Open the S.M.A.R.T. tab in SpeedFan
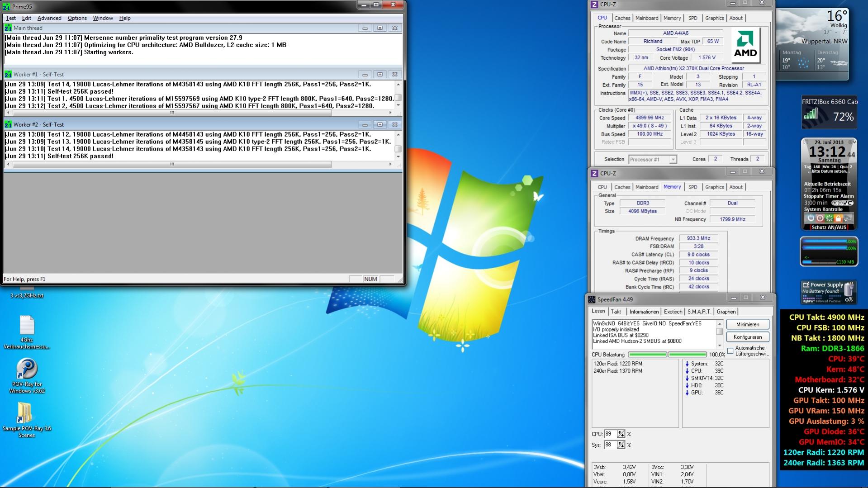This screenshot has height=488, width=868. (699, 312)
